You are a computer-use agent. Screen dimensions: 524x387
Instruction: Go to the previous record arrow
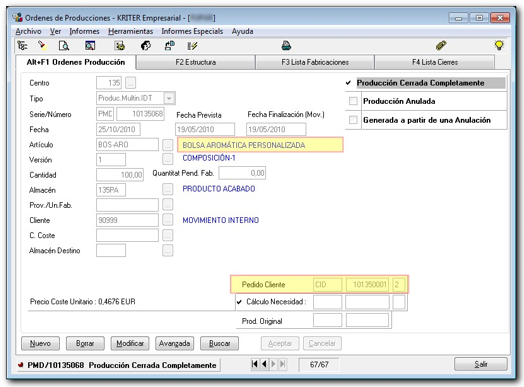point(264,364)
